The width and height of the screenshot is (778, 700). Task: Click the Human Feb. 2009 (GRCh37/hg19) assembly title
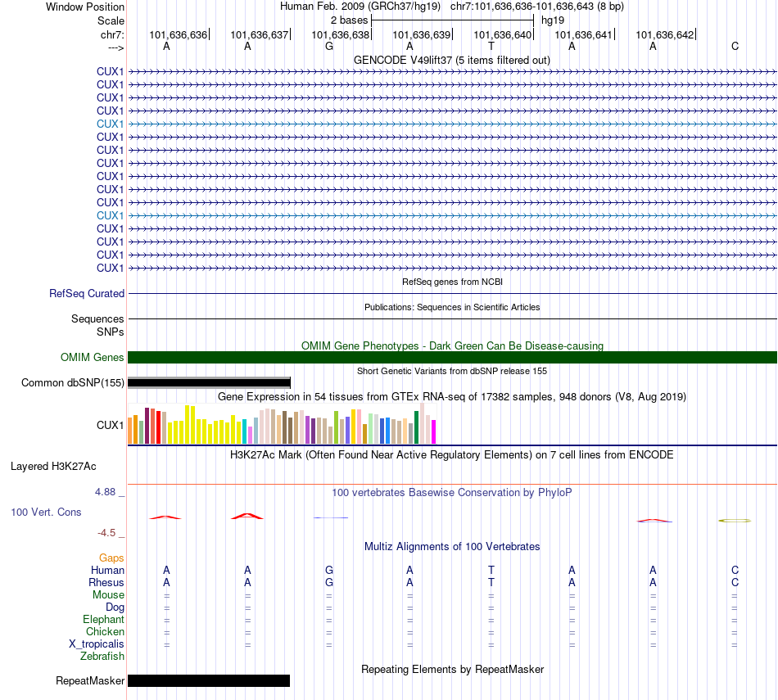(360, 7)
